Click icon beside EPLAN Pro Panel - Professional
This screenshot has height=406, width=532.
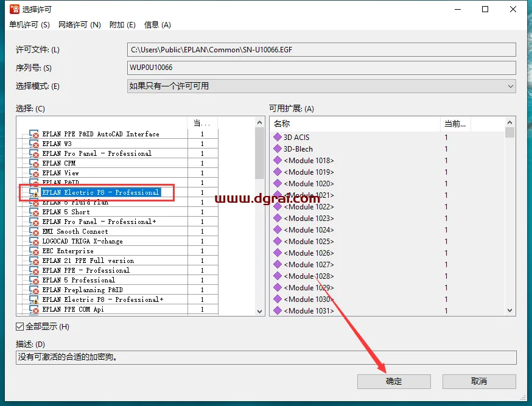point(34,153)
